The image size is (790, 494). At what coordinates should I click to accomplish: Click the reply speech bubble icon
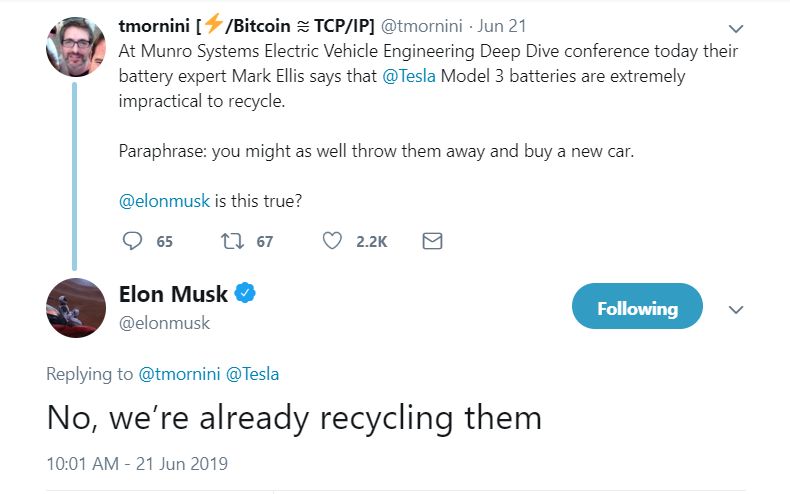click(132, 241)
